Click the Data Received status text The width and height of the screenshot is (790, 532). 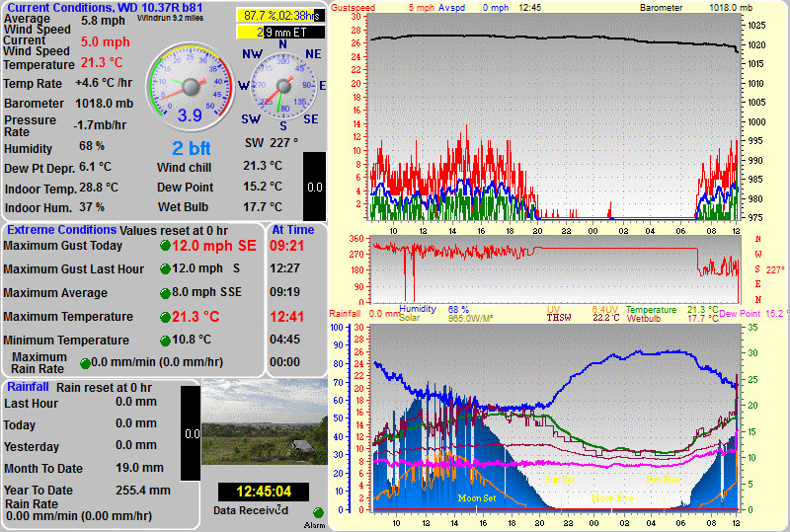[251, 510]
